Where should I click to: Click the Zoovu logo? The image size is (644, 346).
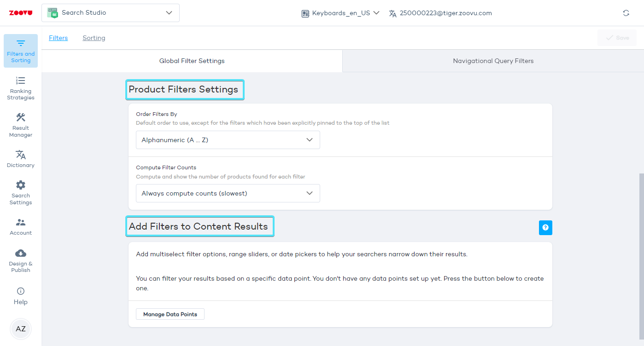[x=21, y=12]
